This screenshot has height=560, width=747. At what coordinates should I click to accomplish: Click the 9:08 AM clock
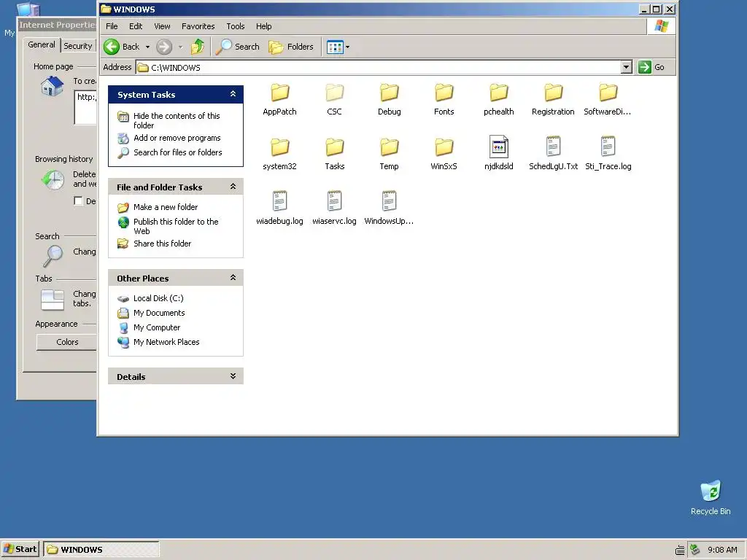point(722,550)
